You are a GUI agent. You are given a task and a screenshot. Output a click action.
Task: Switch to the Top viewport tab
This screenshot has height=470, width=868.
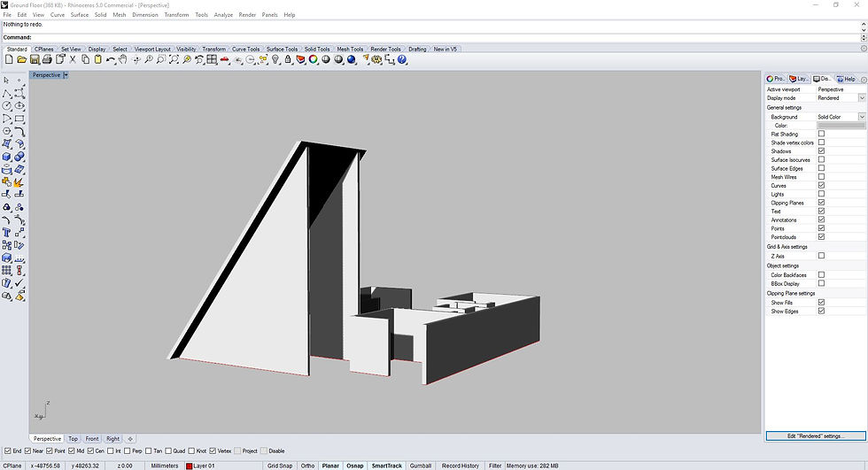coord(73,439)
